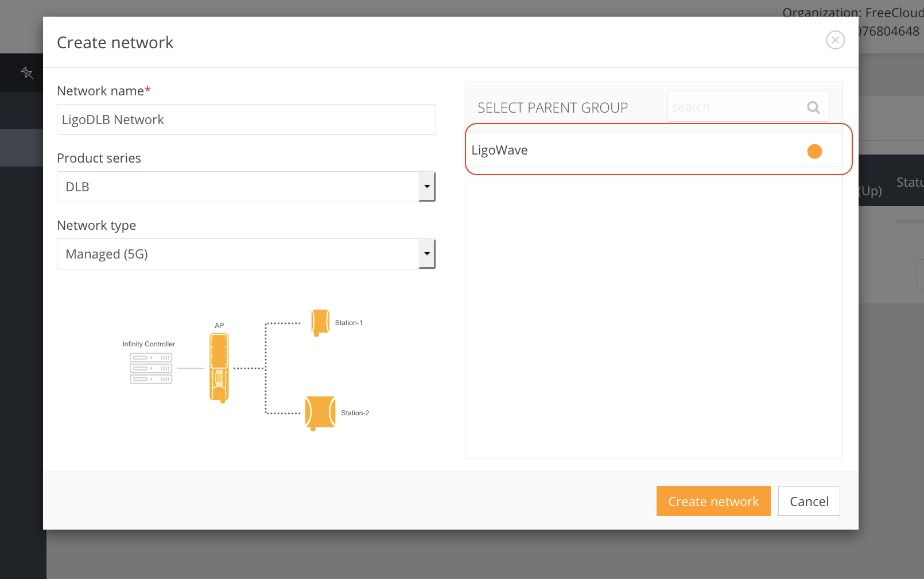The height and width of the screenshot is (579, 924).
Task: Click the Status column header
Action: 909,182
